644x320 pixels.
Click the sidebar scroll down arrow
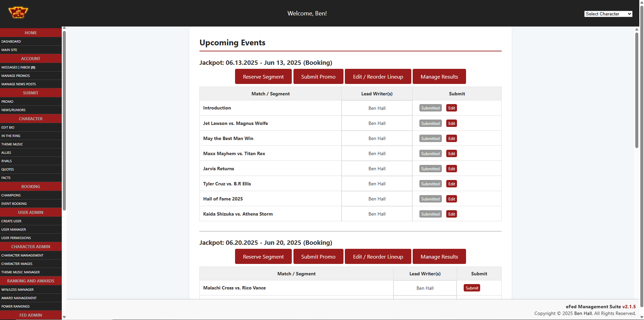pyautogui.click(x=64, y=317)
